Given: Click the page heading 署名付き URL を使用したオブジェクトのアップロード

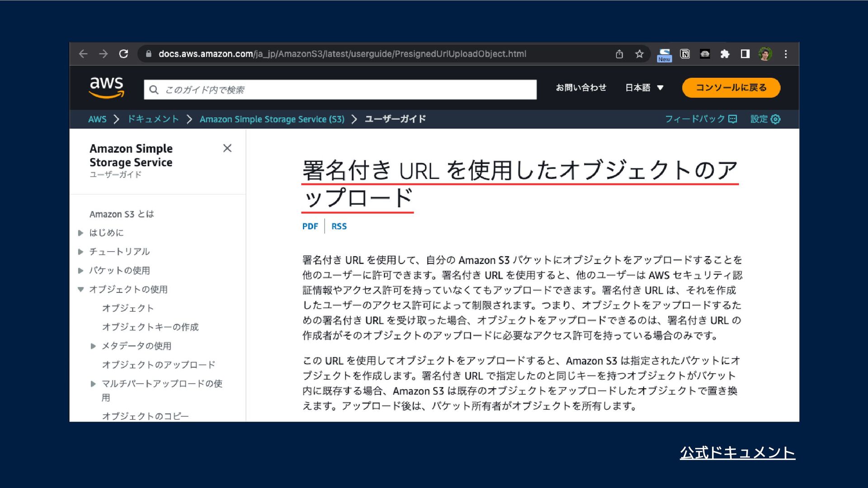Looking at the screenshot, I should pyautogui.click(x=520, y=184).
